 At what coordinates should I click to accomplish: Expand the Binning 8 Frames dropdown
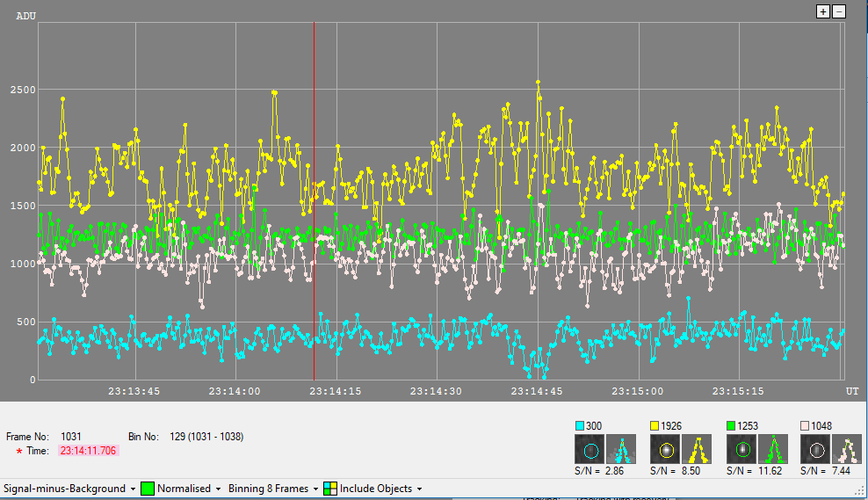point(273,489)
